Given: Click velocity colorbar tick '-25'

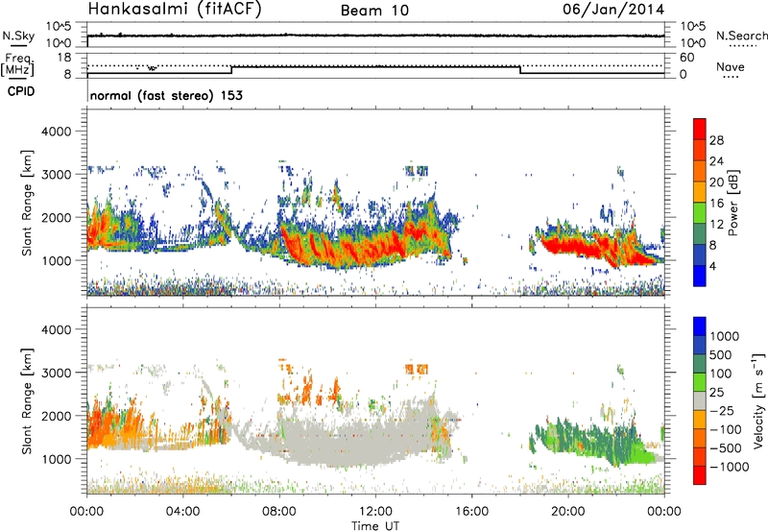Looking at the screenshot, I should click(x=721, y=410).
